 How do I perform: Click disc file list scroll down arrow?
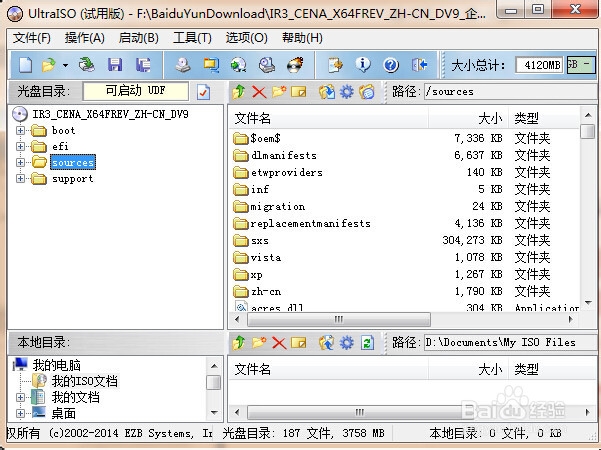coord(588,302)
